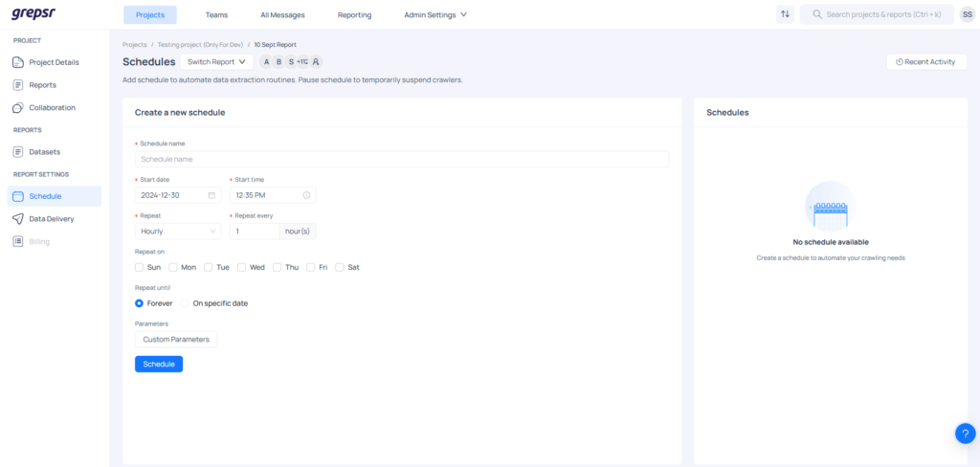
Task: Click the blue Schedule submit button
Action: point(159,364)
